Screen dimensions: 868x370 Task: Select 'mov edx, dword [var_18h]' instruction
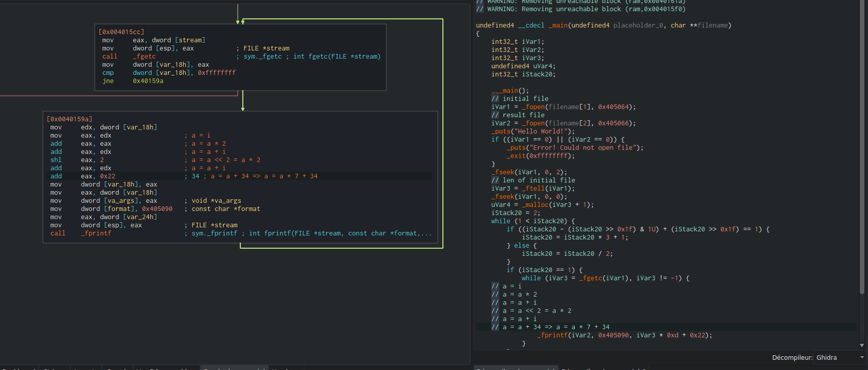tap(104, 127)
